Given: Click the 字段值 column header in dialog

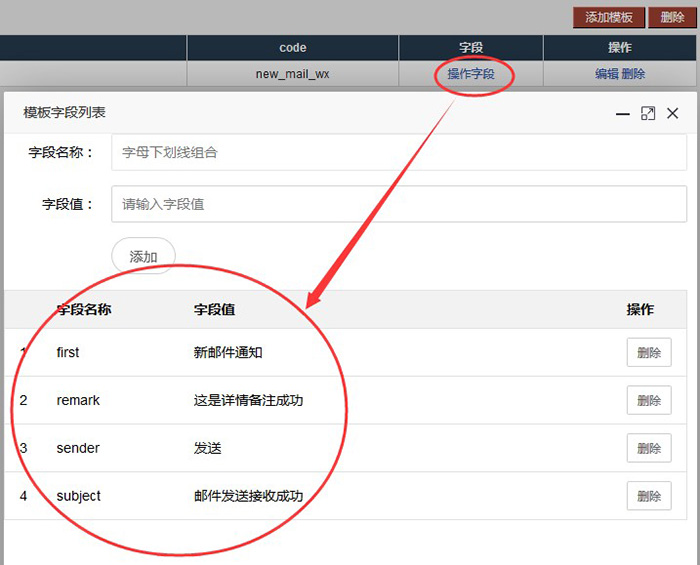Looking at the screenshot, I should (x=214, y=309).
